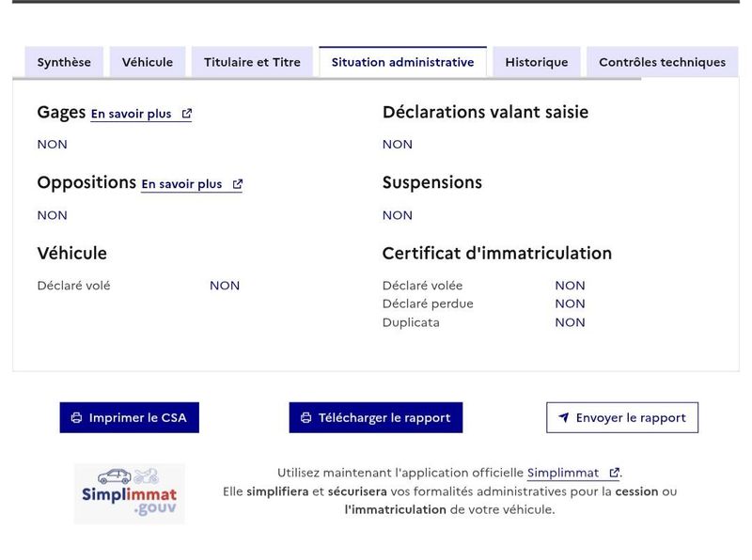Open the Synthèse tab

64,62
